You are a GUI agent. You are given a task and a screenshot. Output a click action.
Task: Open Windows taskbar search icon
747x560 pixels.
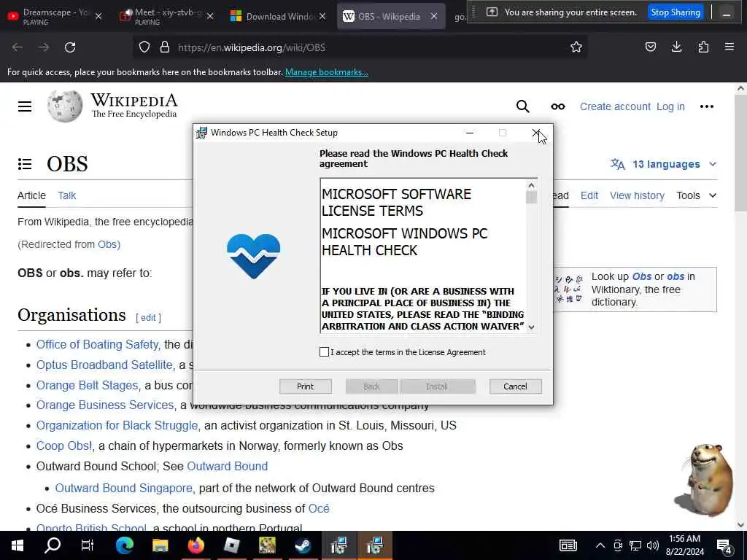53,545
